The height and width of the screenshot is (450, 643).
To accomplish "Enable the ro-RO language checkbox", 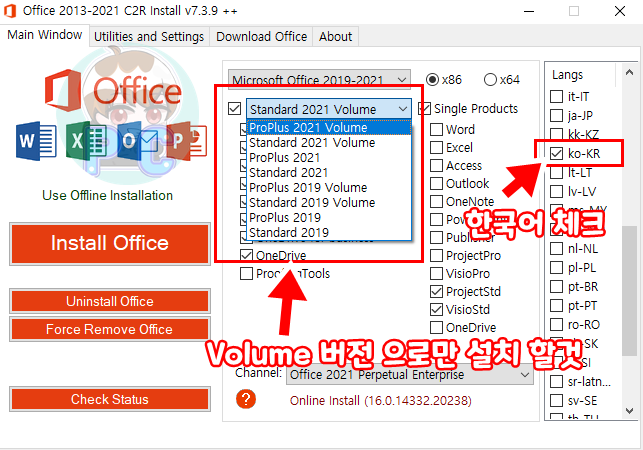I will pyautogui.click(x=556, y=325).
